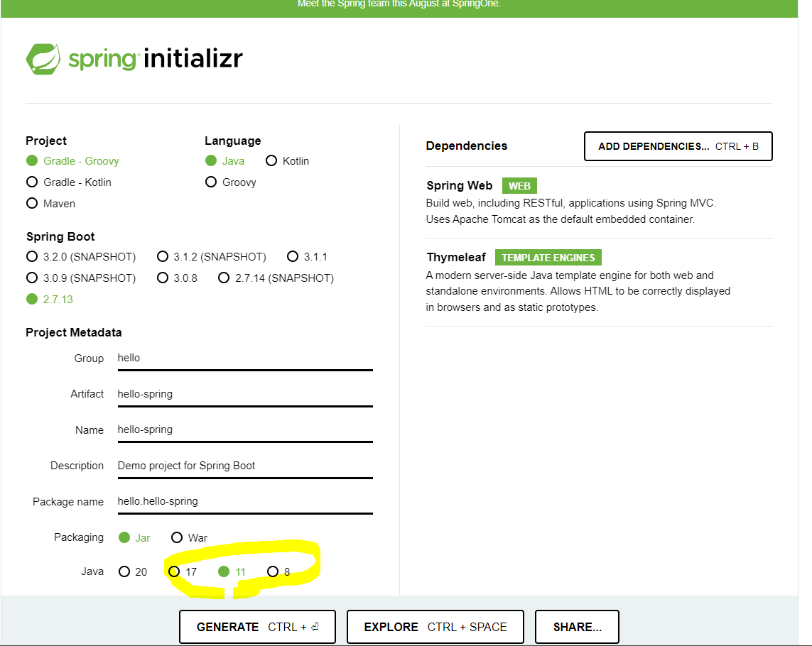Click the Spring Web dependency title
812x646 pixels.
click(x=460, y=185)
